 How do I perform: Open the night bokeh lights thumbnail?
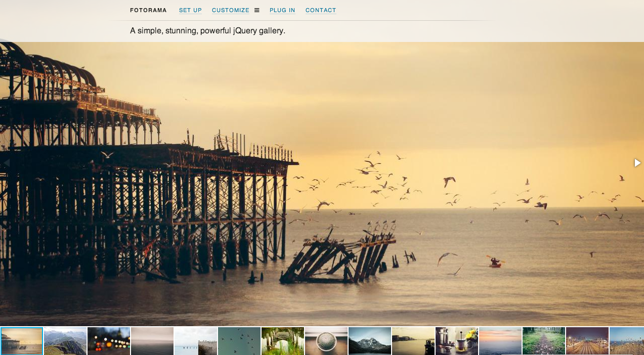(x=109, y=340)
